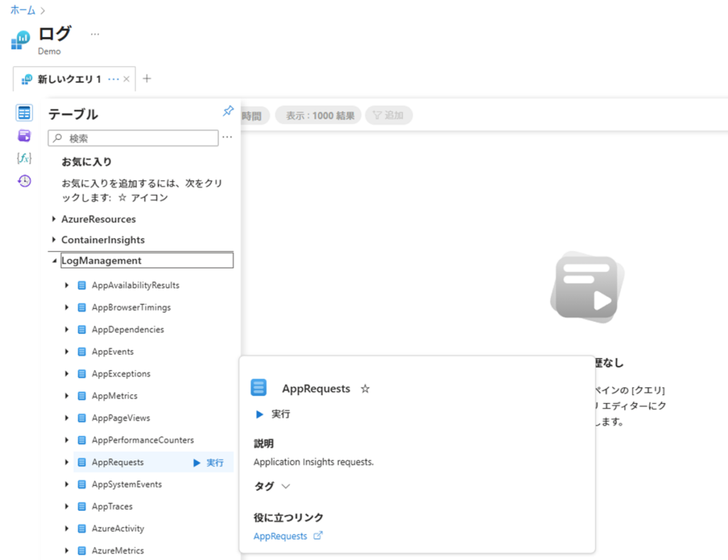Click the star icon beside AppRequests title

click(x=365, y=389)
